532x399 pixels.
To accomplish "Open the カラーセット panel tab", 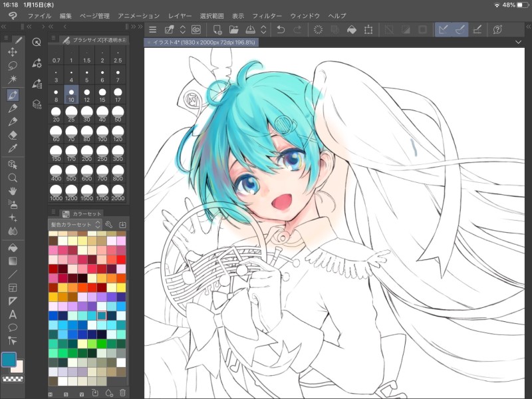I will 82,213.
